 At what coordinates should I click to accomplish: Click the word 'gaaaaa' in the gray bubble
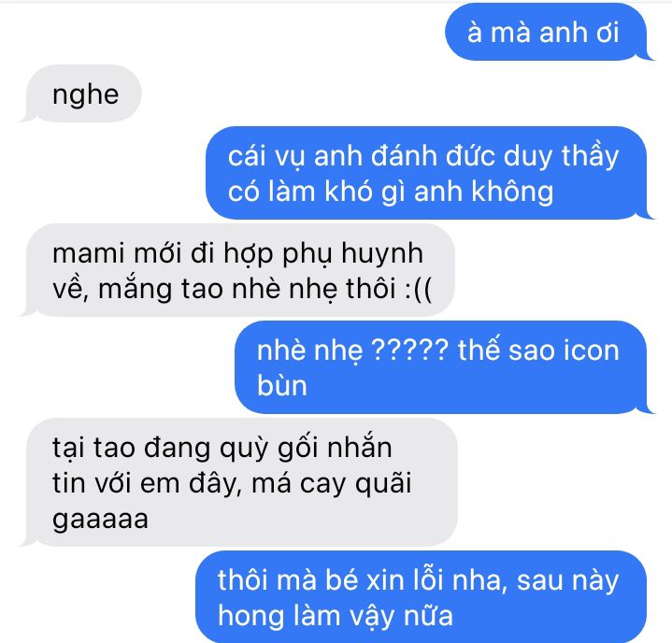pyautogui.click(x=100, y=520)
